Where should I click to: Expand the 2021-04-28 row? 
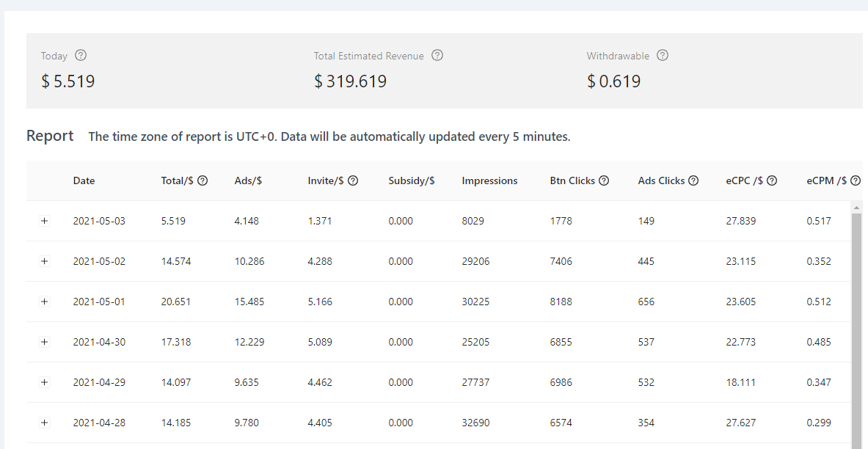click(x=44, y=423)
